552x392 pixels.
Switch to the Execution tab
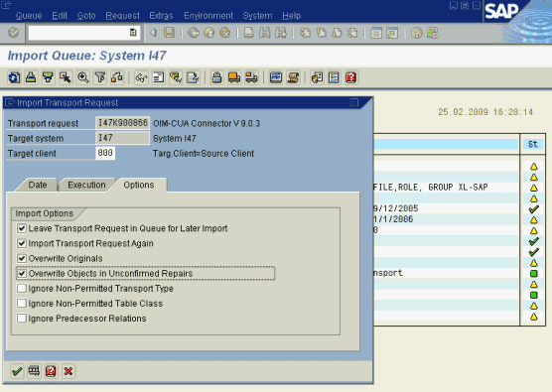click(86, 186)
